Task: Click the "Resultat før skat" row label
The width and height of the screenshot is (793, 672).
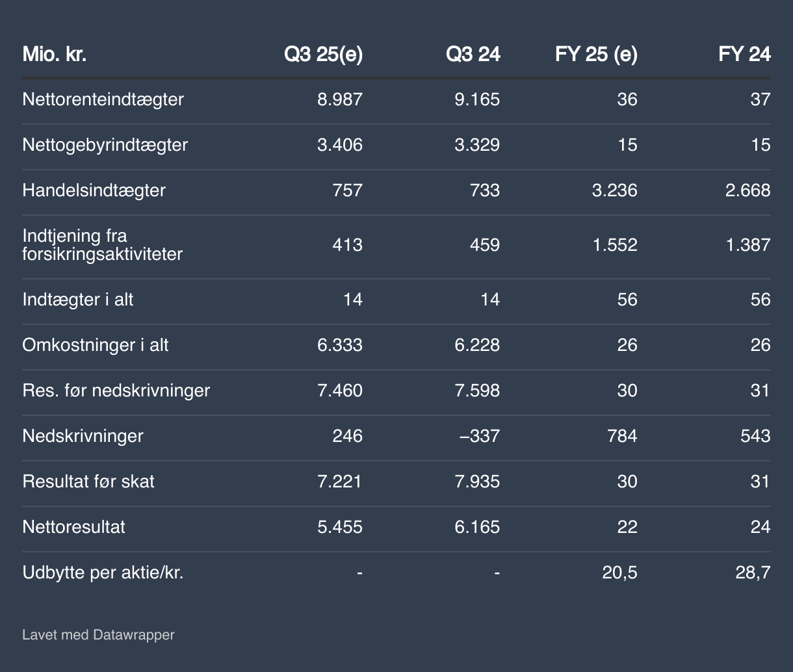Action: [88, 481]
